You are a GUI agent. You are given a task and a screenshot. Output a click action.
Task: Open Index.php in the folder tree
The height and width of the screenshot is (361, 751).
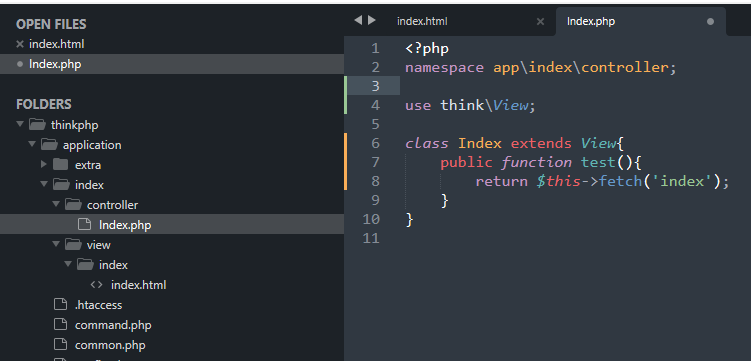(x=125, y=225)
